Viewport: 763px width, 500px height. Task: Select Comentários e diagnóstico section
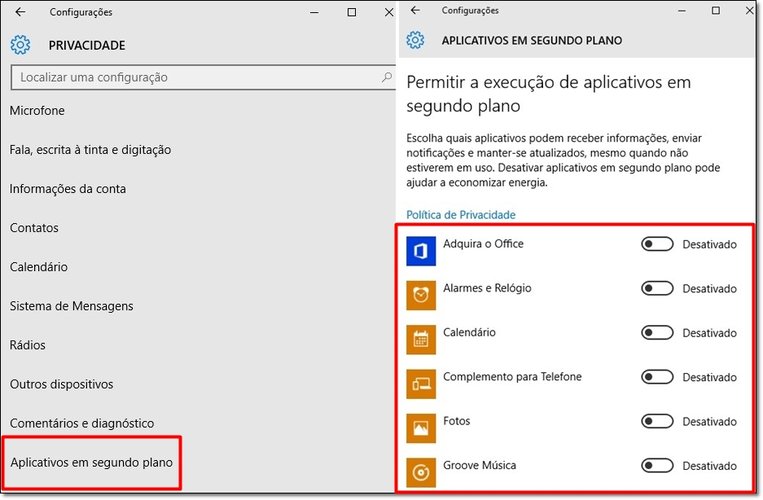[82, 423]
